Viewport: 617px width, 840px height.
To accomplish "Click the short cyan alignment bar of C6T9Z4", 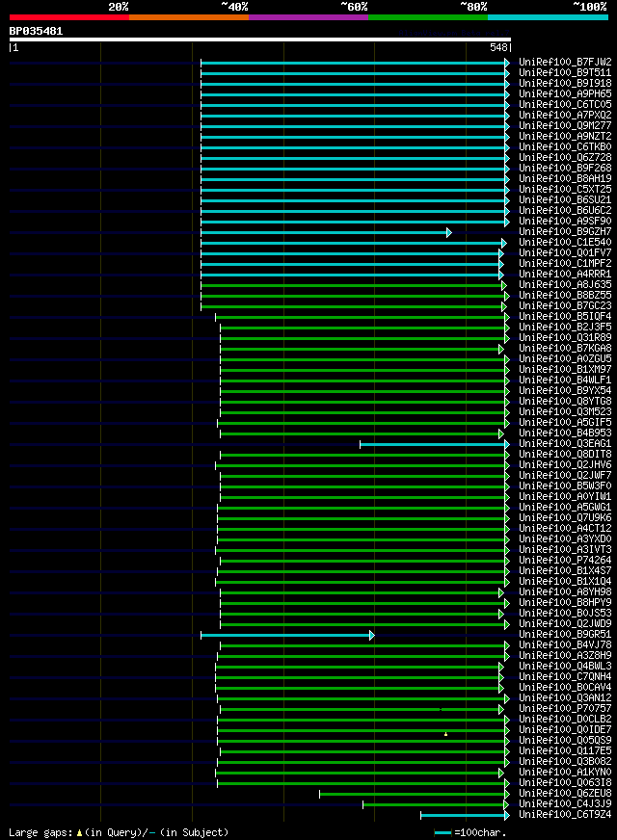I will tap(465, 816).
